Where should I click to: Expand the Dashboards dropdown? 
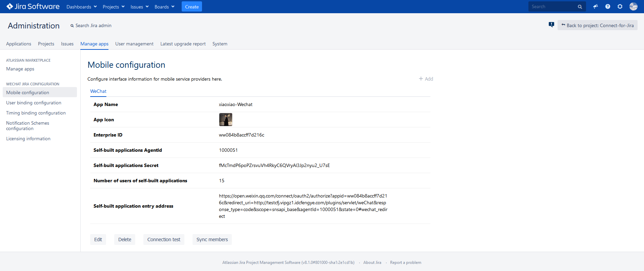coord(82,7)
